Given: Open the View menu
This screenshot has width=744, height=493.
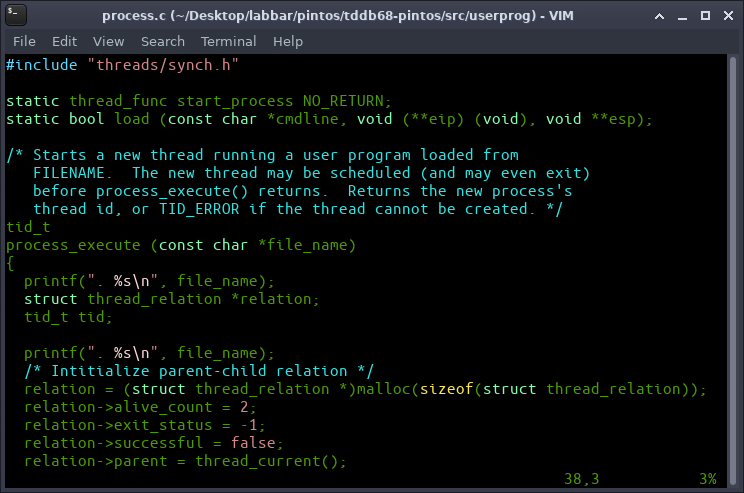Looking at the screenshot, I should (x=108, y=41).
